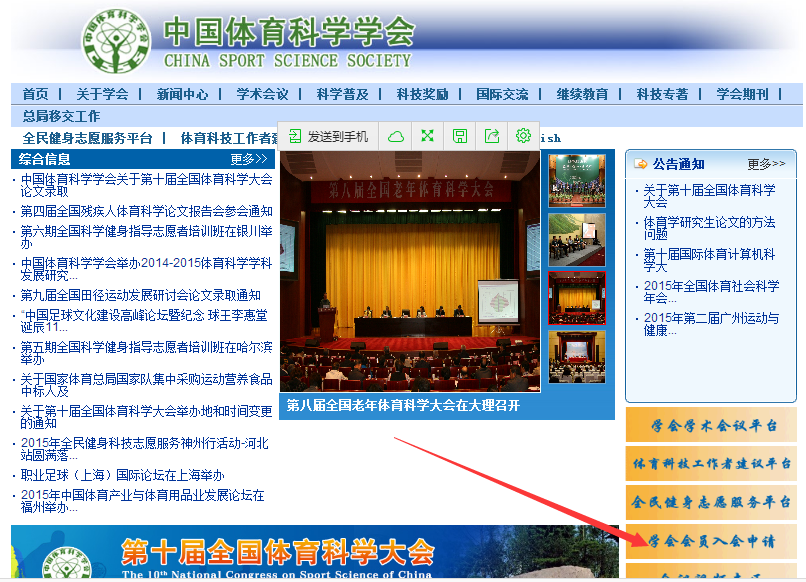This screenshot has width=806, height=582.
Task: Click the cloud icon in the floating toolbar
Action: pyautogui.click(x=395, y=136)
